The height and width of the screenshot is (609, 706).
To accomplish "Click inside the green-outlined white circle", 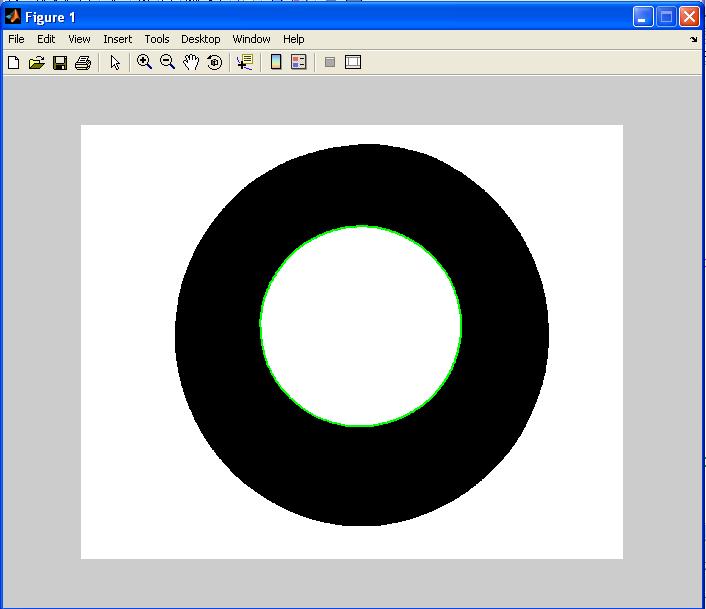I will [360, 326].
